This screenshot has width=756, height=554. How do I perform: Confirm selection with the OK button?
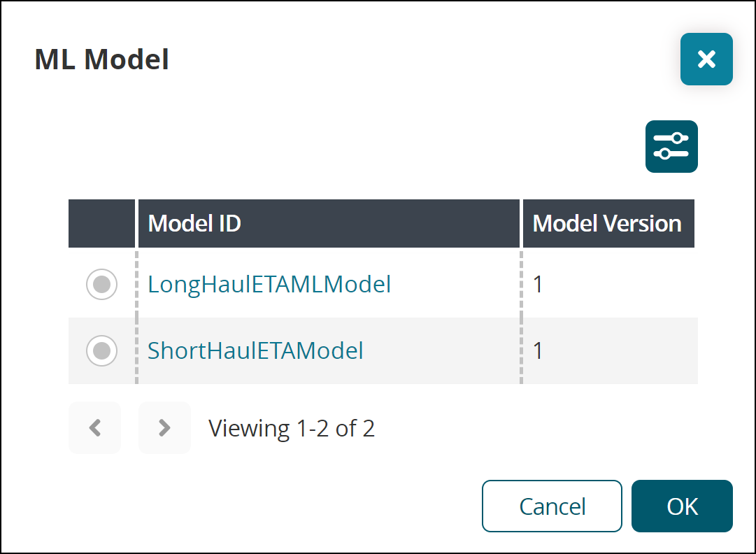(x=682, y=506)
